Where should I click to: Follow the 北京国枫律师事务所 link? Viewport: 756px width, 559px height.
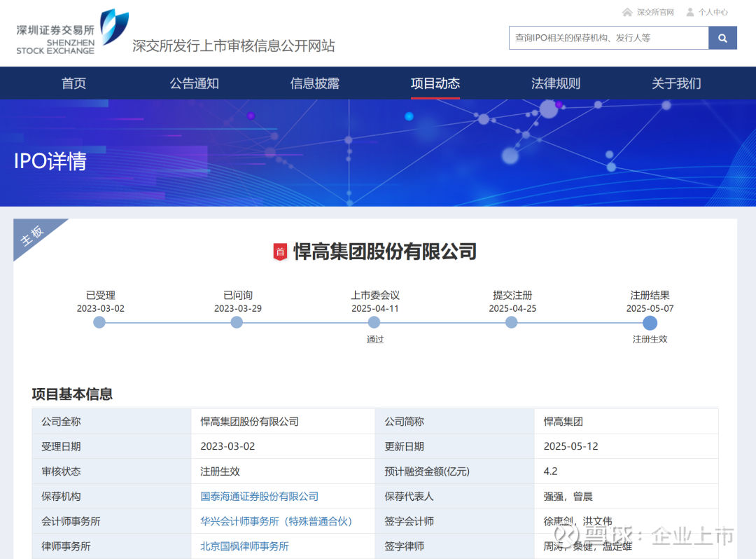(244, 546)
